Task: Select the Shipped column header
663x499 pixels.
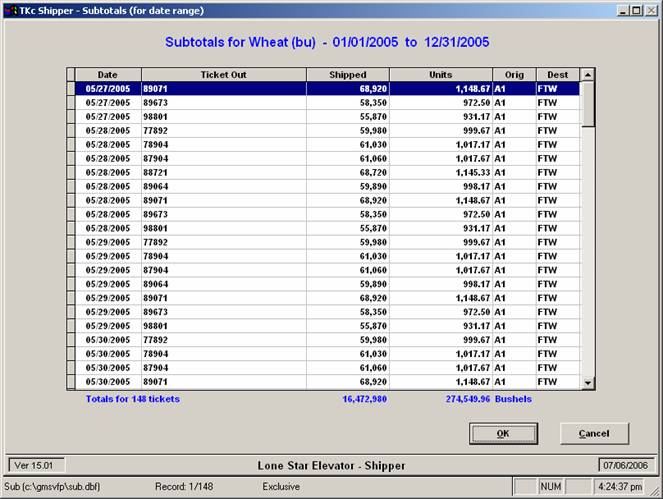Action: pyautogui.click(x=347, y=74)
